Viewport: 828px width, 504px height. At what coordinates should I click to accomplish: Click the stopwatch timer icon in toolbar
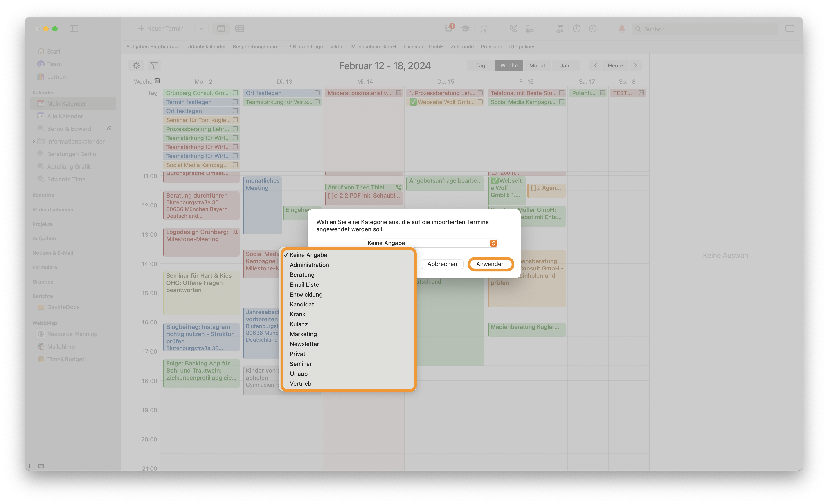tap(577, 29)
